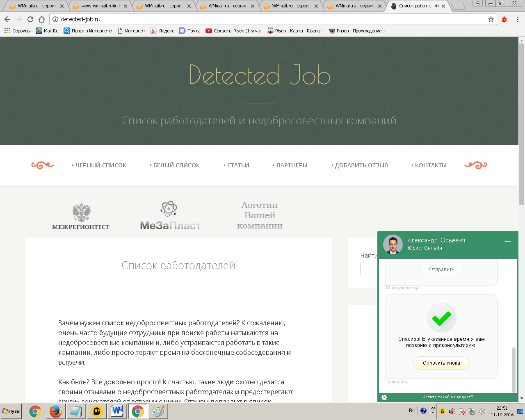This screenshot has width=525, height=420.
Task: Follow the Хотите такой же виджет? link
Action: pos(448,397)
